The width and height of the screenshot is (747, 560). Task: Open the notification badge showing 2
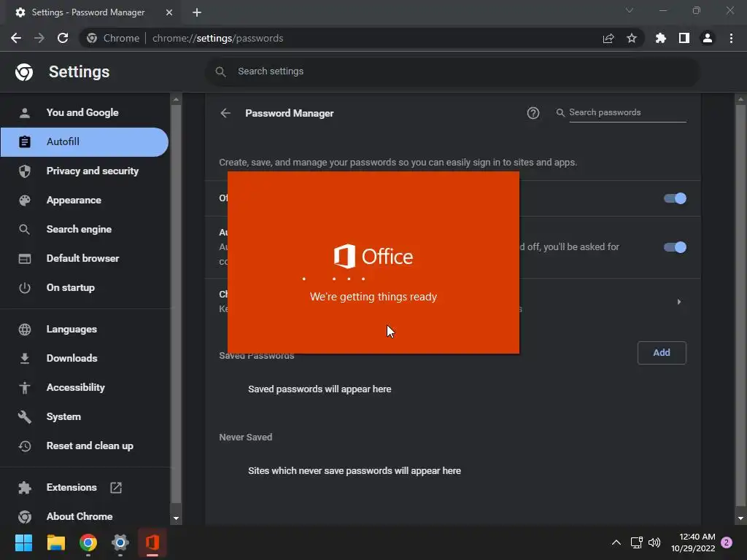coord(727,542)
